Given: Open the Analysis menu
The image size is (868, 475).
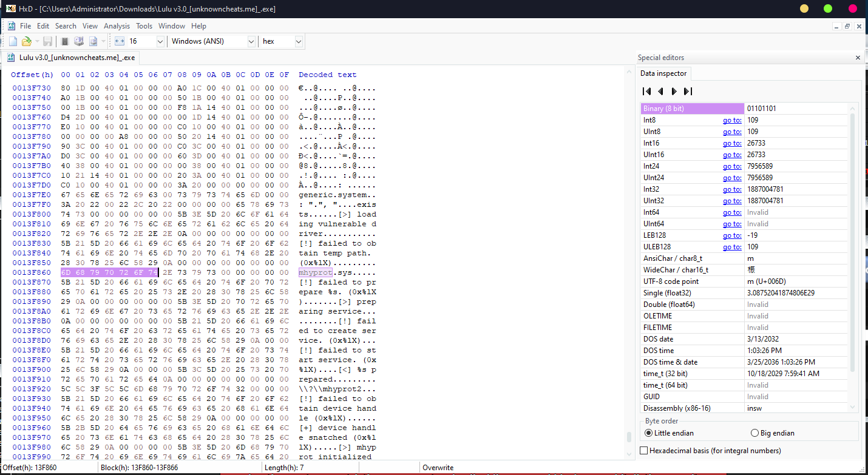Looking at the screenshot, I should click(x=117, y=26).
